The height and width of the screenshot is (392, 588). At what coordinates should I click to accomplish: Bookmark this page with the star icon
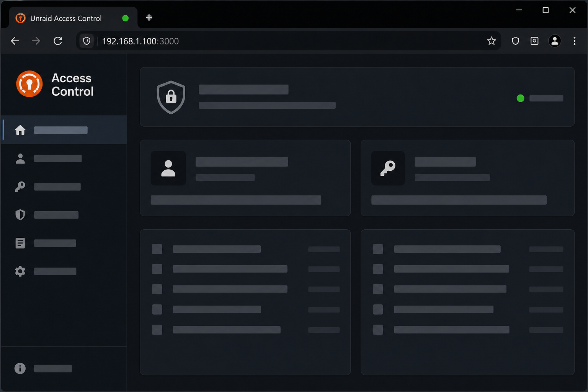pos(492,41)
